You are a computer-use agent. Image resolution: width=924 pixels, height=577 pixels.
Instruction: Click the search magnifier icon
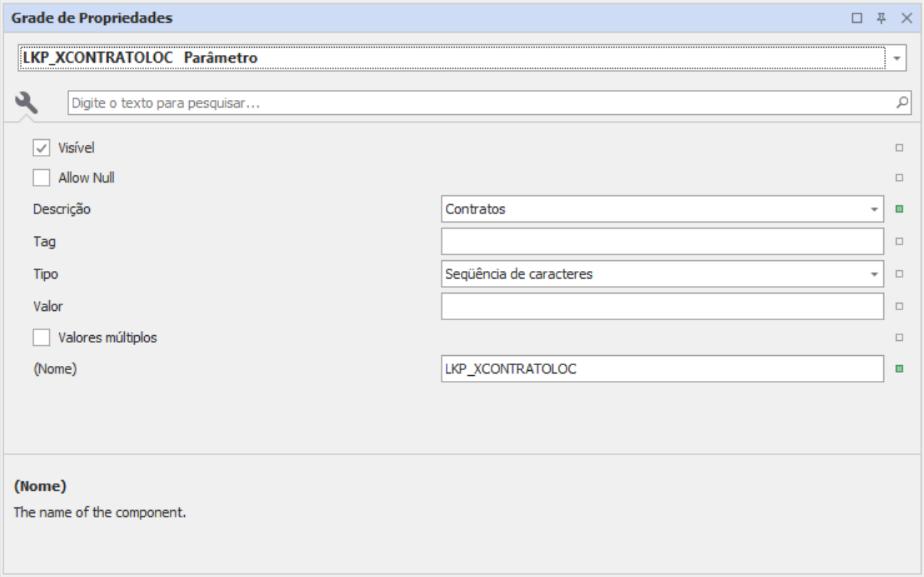[x=903, y=103]
